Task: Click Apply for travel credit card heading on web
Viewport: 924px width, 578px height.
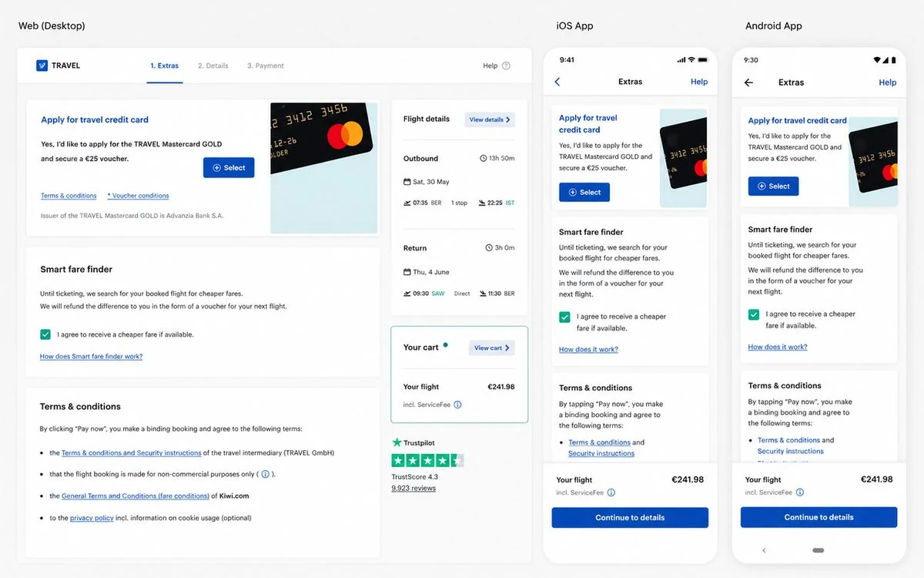Action: 95,119
